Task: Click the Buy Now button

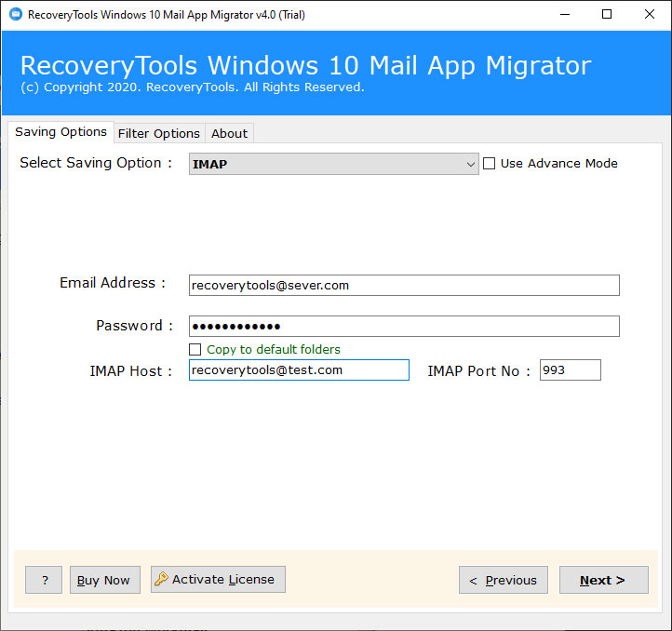Action: tap(105, 580)
